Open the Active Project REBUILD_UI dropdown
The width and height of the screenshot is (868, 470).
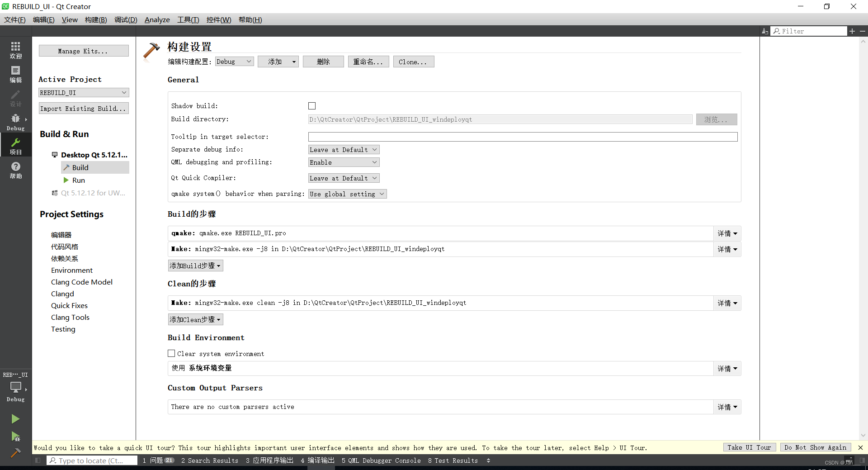point(84,93)
